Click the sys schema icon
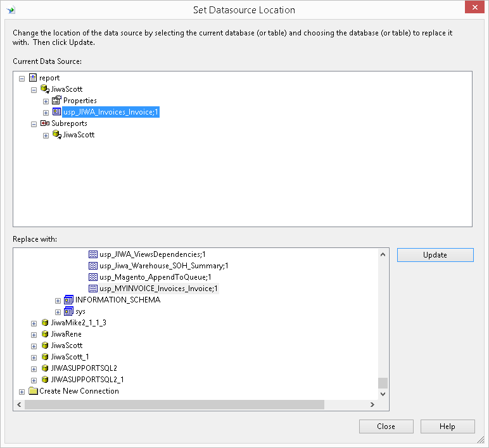 click(x=69, y=311)
